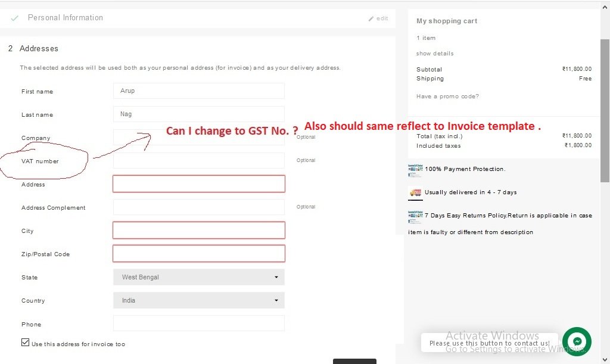Viewport: 610px width, 364px height.
Task: Click the Easy Returns Policy icon
Action: (415, 216)
